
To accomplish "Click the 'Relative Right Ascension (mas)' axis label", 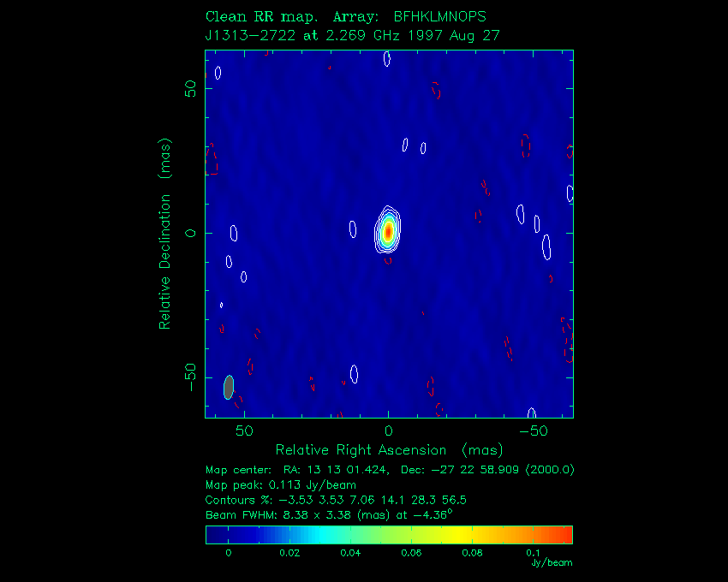I will pyautogui.click(x=389, y=450).
